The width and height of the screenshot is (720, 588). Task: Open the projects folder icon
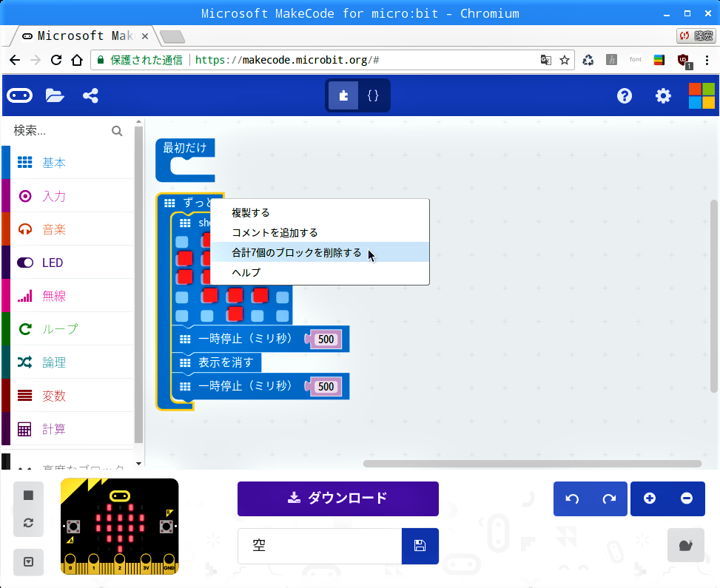pyautogui.click(x=55, y=95)
